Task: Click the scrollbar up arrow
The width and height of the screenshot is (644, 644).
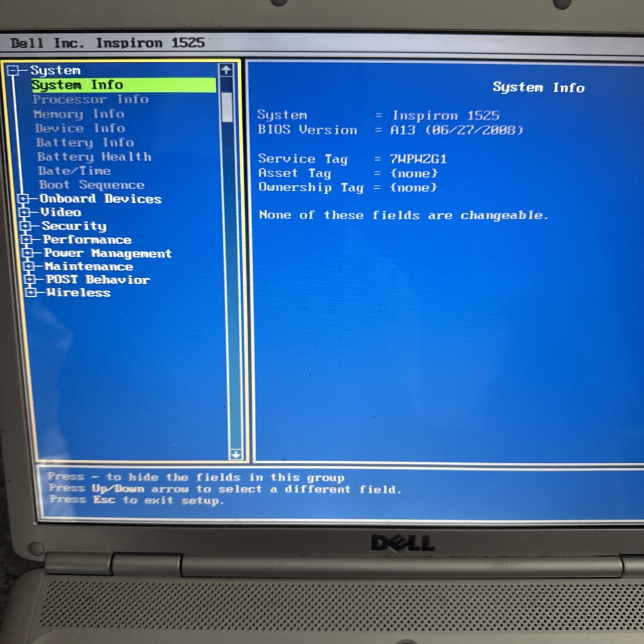Action: tap(226, 70)
